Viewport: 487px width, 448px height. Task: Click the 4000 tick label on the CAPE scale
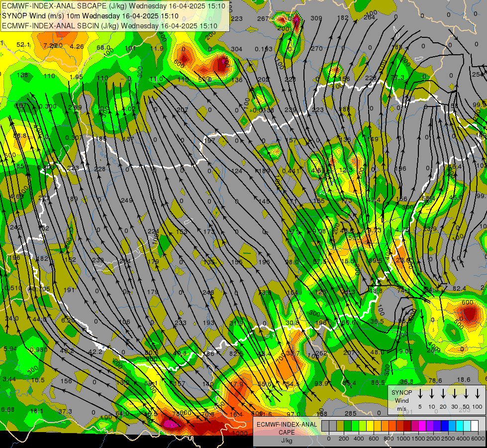click(464, 439)
